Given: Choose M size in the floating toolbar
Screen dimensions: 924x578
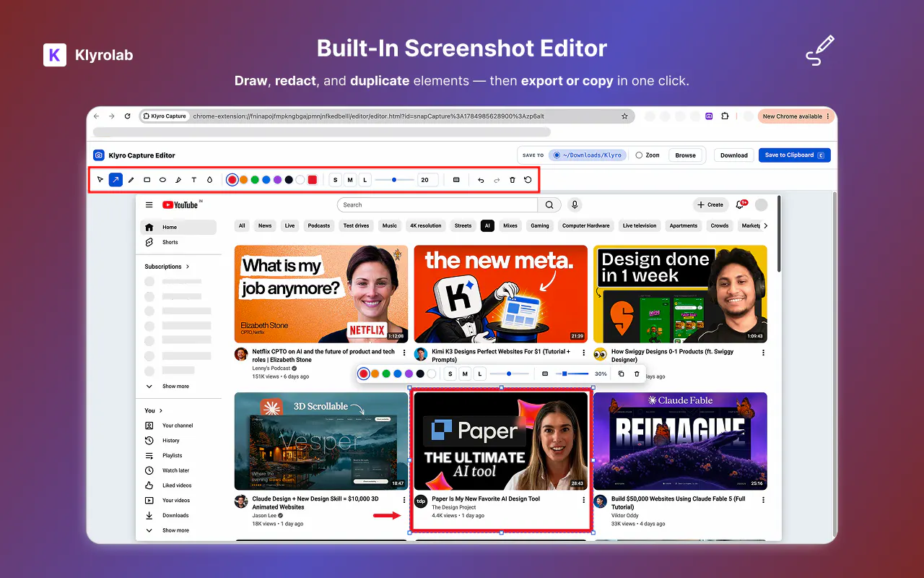Looking at the screenshot, I should (x=465, y=374).
